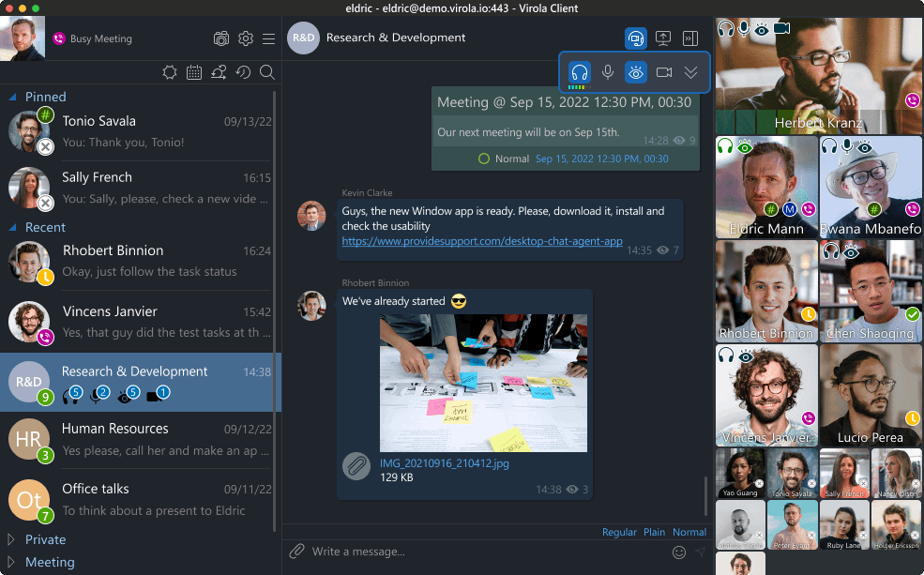
Task: Attach a file using the paperclip icon
Action: tap(297, 552)
